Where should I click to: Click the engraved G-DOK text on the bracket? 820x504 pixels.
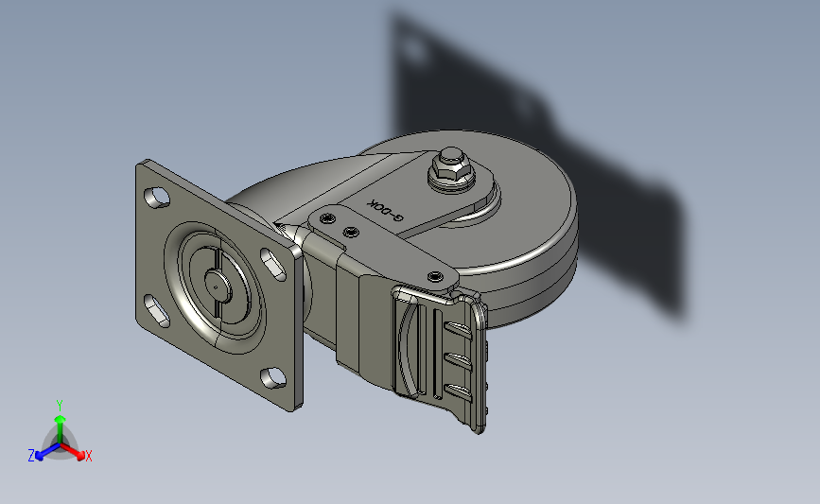(386, 210)
